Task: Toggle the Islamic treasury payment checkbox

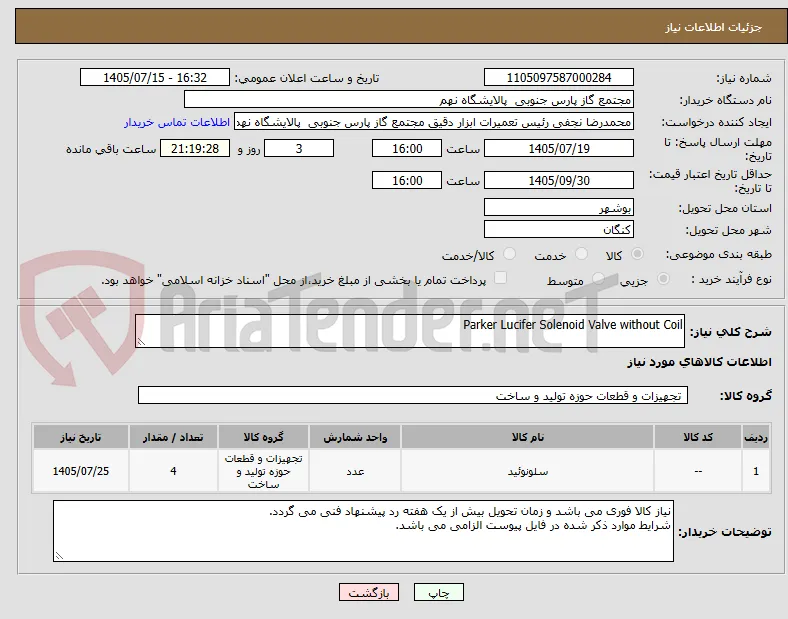Action: tap(501, 278)
